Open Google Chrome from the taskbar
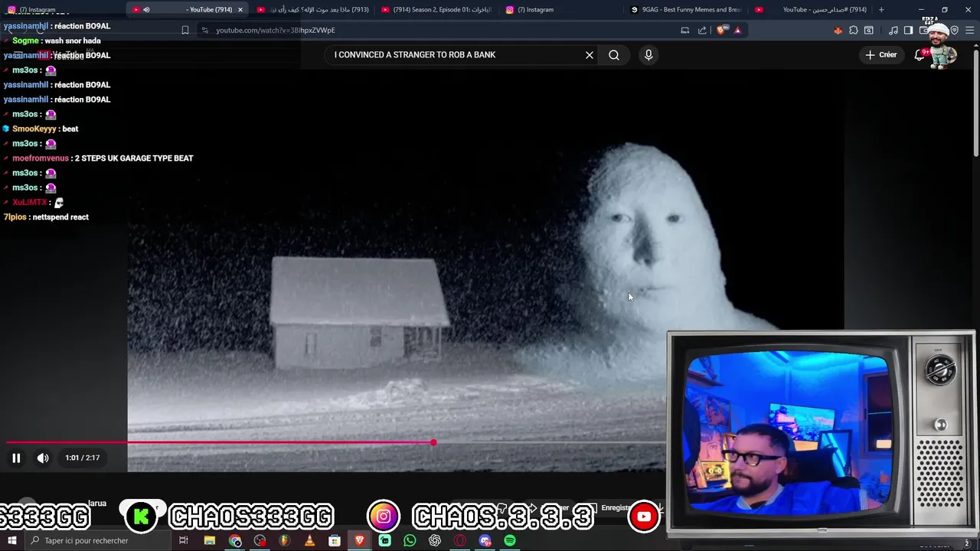The height and width of the screenshot is (551, 980). [x=235, y=540]
